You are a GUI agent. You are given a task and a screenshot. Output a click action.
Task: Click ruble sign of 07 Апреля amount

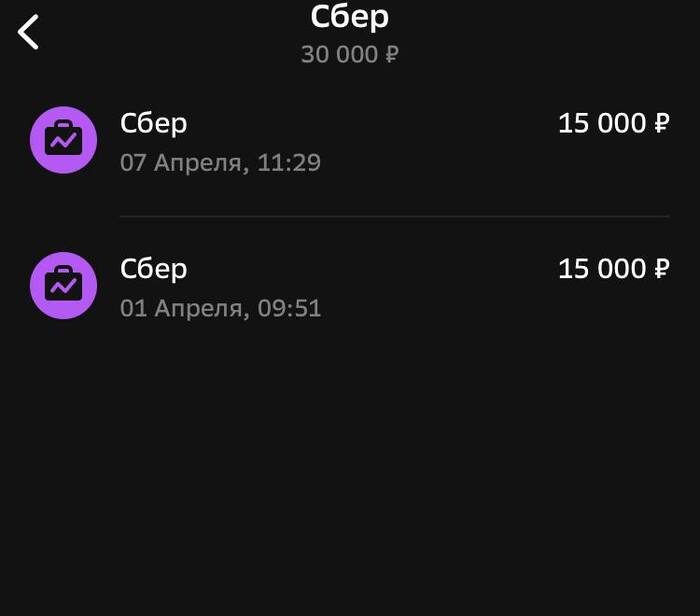click(x=661, y=124)
